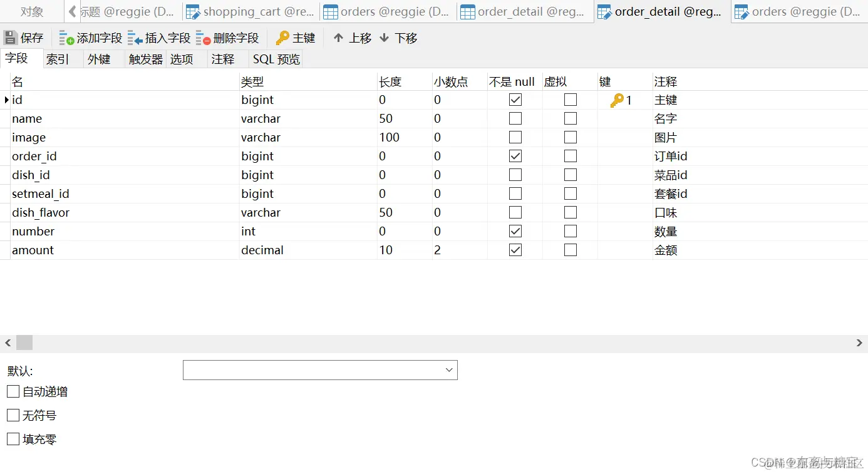Open the orders @reggie table tab
The image size is (868, 474).
point(388,11)
